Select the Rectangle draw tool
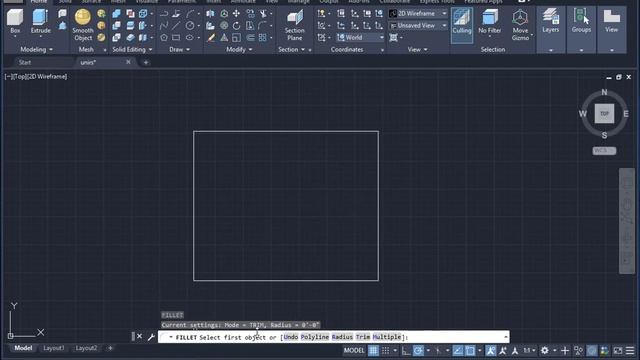This screenshot has height=360, width=640. (x=176, y=38)
